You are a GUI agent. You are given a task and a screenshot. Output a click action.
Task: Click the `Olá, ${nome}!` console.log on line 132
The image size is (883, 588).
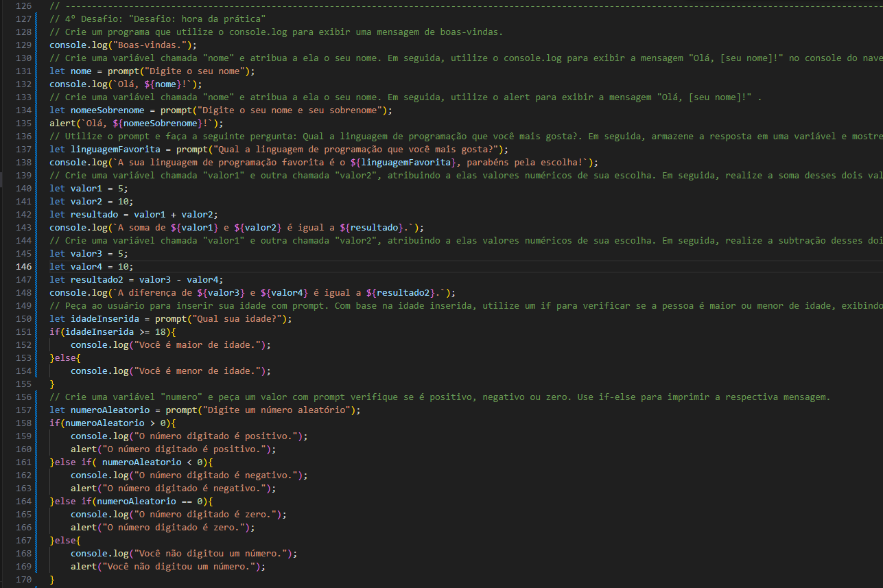coord(126,84)
